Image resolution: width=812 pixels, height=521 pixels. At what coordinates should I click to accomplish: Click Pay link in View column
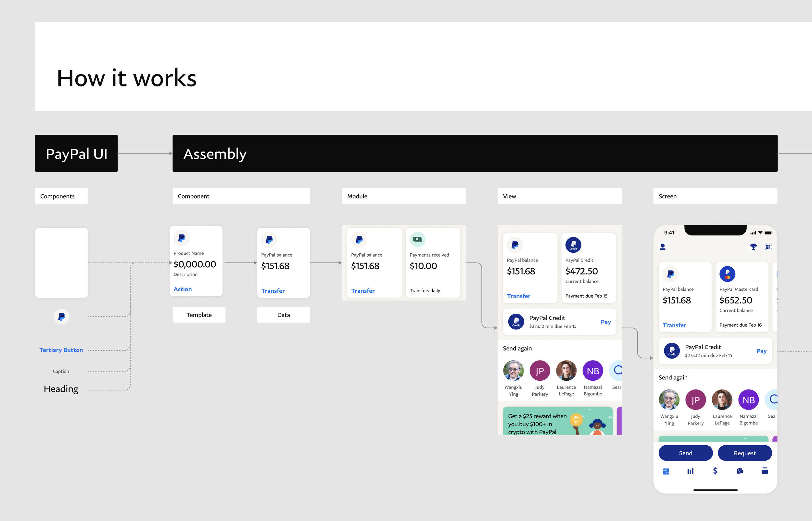click(605, 322)
